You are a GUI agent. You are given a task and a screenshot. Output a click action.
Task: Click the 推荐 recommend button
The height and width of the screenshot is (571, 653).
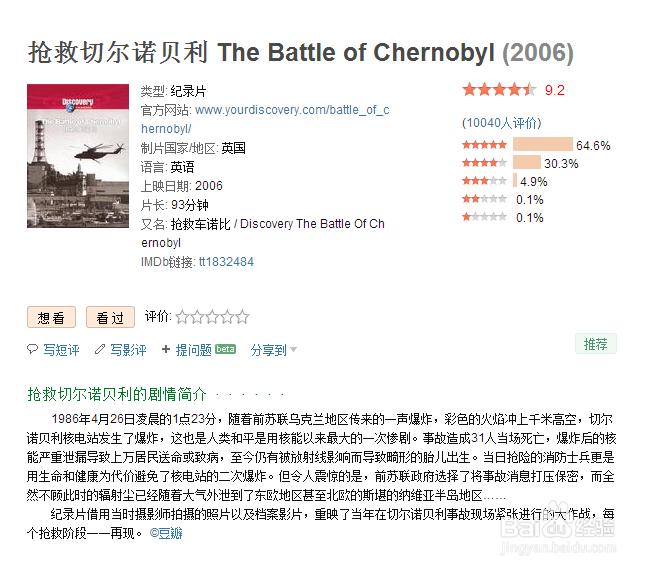[596, 344]
